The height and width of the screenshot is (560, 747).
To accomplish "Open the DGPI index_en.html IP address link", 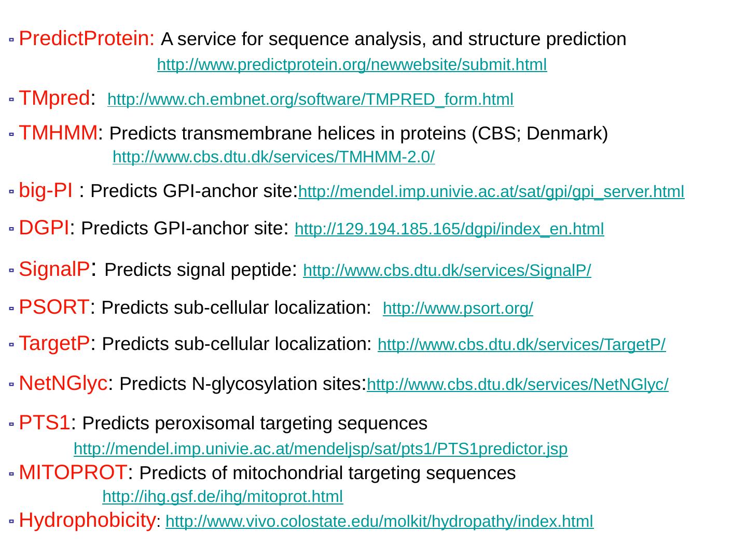I will click(449, 229).
